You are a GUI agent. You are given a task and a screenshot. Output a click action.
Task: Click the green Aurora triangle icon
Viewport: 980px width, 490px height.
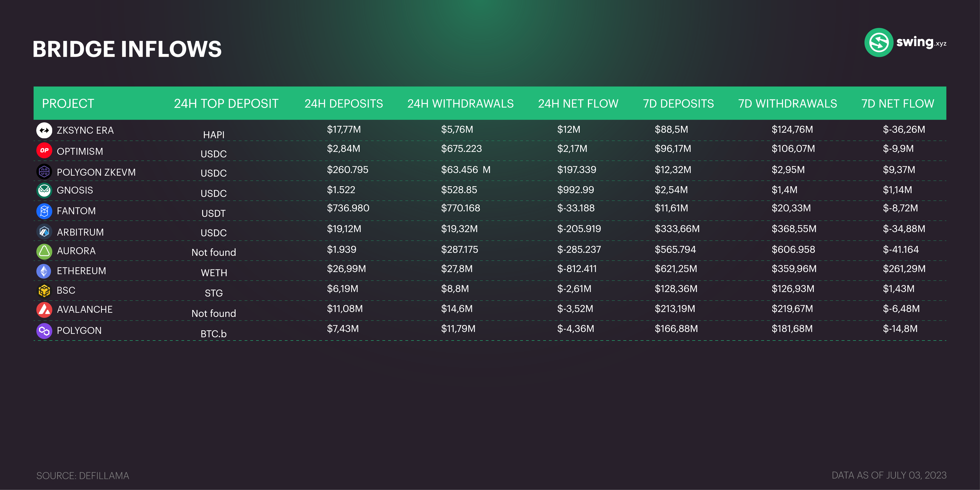point(44,251)
